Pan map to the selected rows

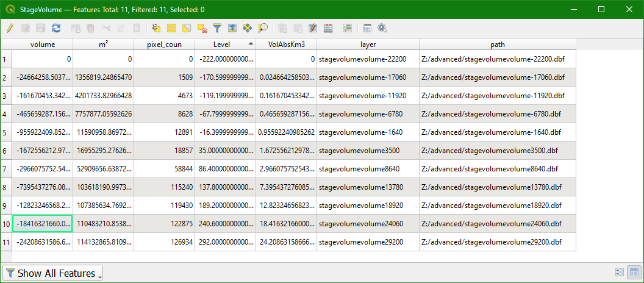click(x=248, y=28)
